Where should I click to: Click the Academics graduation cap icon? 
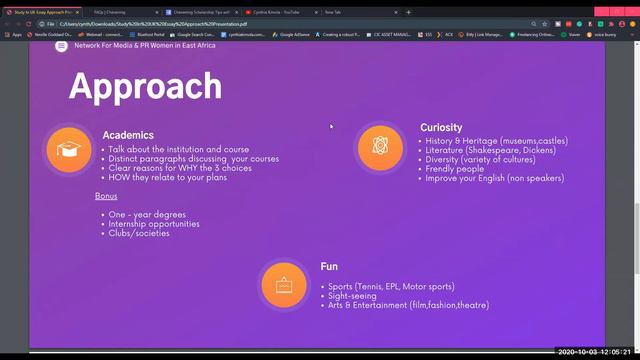(x=69, y=150)
